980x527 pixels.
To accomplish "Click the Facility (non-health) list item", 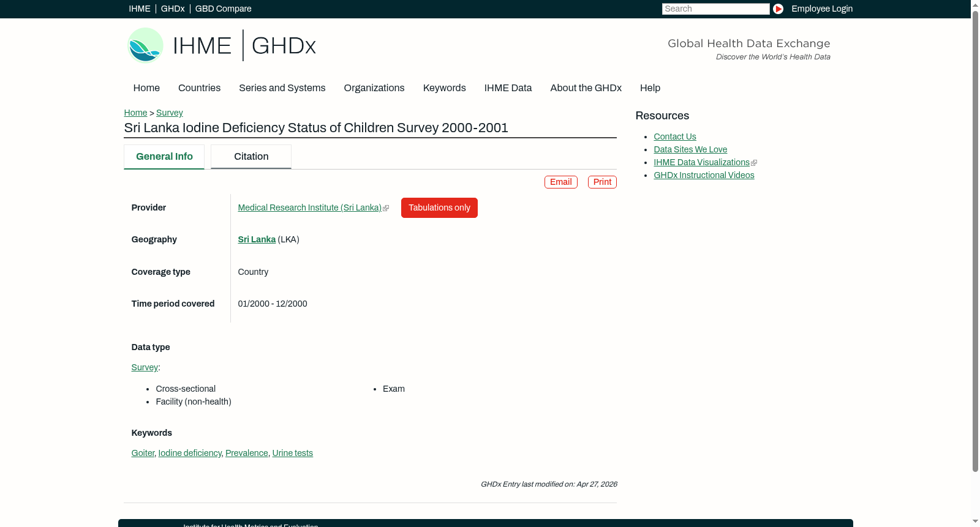I will point(194,402).
